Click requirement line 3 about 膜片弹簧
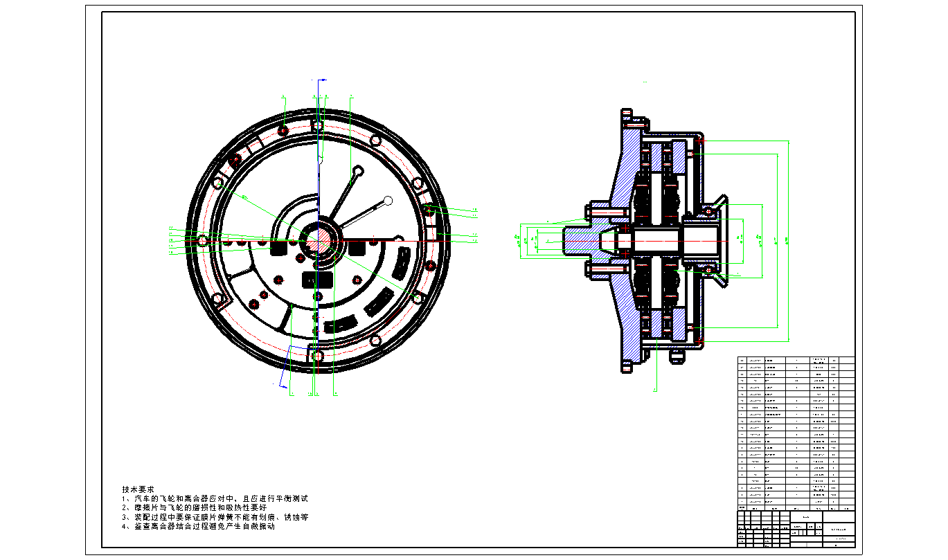The height and width of the screenshot is (560, 948). pyautogui.click(x=215, y=517)
